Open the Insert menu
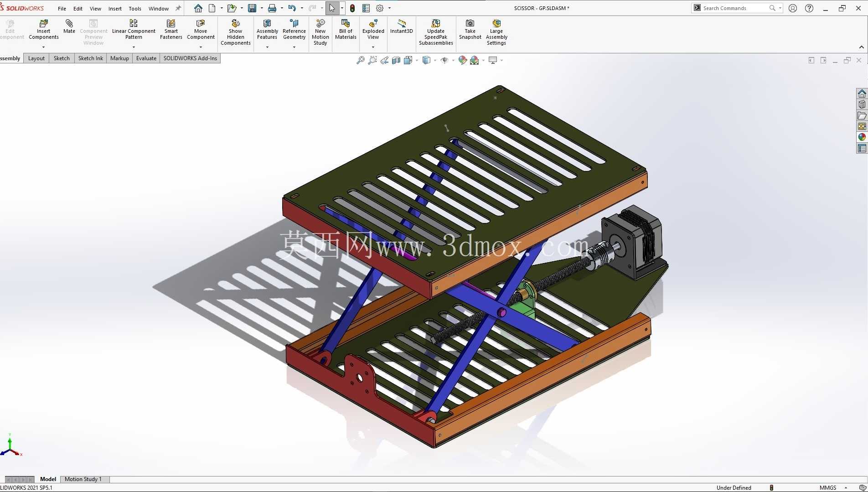This screenshot has height=492, width=868. (x=115, y=8)
